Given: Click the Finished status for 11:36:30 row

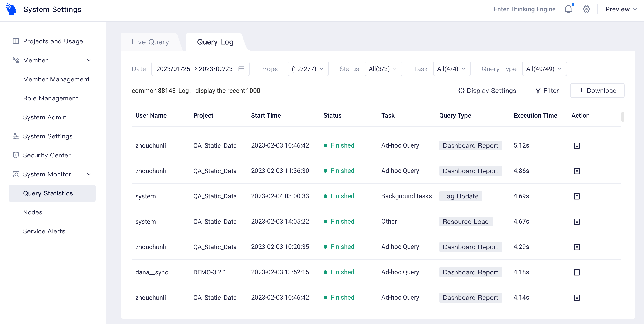Looking at the screenshot, I should click(x=339, y=171).
